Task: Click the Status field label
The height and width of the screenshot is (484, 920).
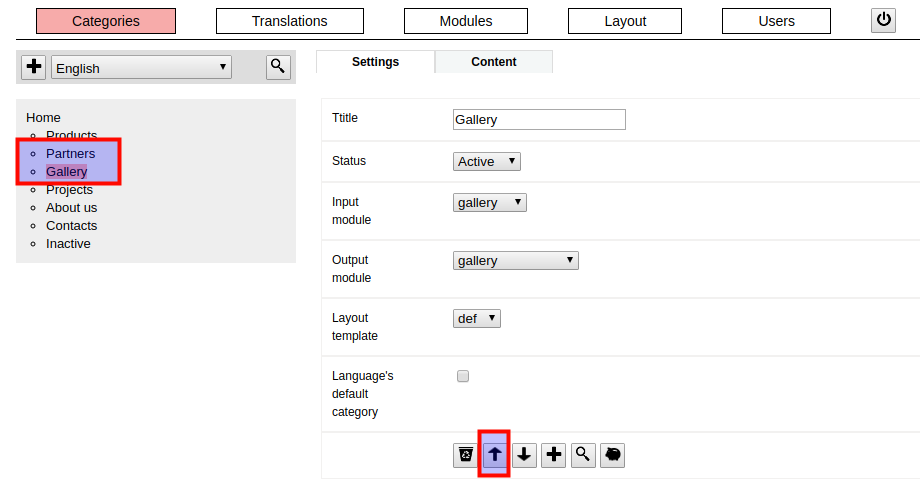Action: pos(349,161)
